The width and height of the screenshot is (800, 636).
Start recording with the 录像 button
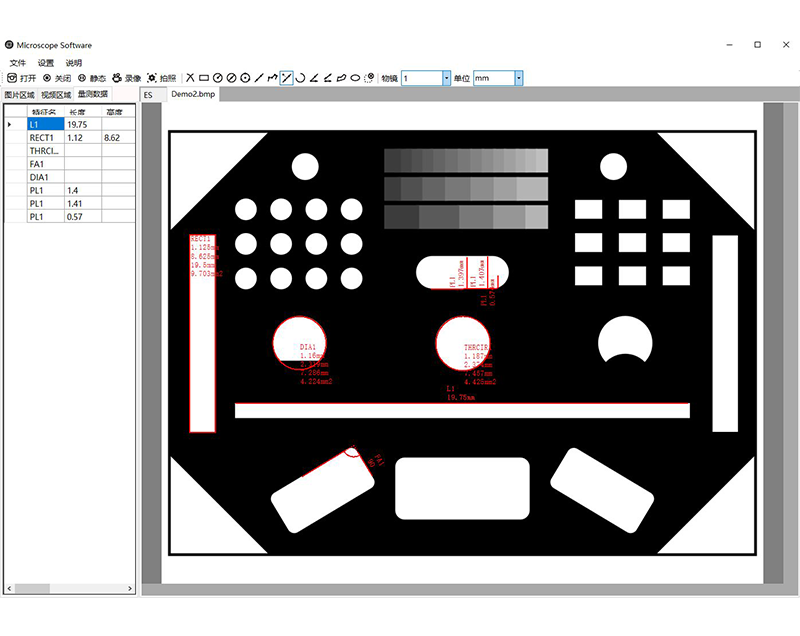pyautogui.click(x=126, y=77)
